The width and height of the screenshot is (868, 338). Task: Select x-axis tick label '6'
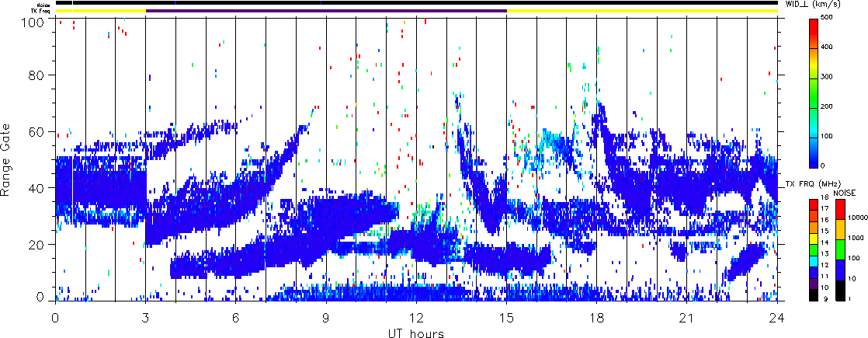pyautogui.click(x=236, y=318)
